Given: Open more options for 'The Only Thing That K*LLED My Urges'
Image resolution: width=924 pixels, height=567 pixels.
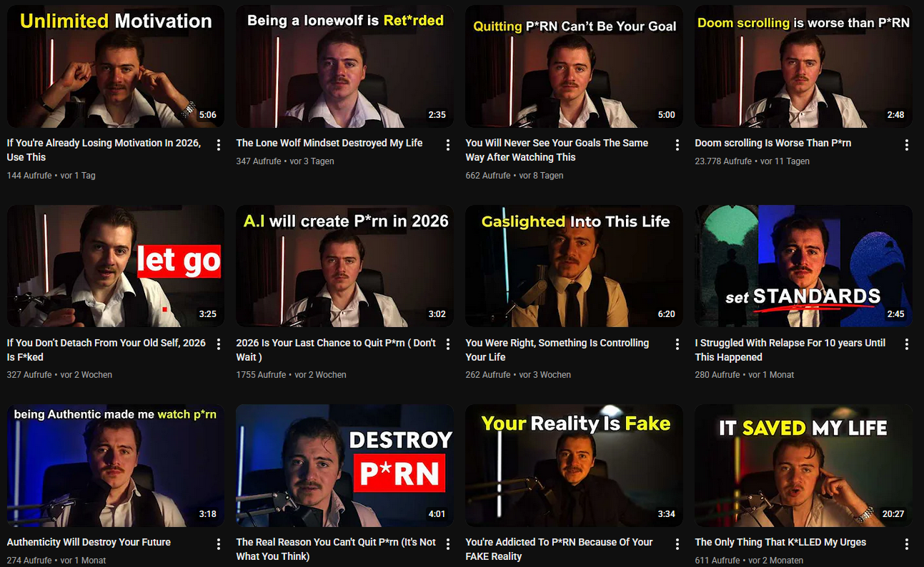Looking at the screenshot, I should coord(906,544).
